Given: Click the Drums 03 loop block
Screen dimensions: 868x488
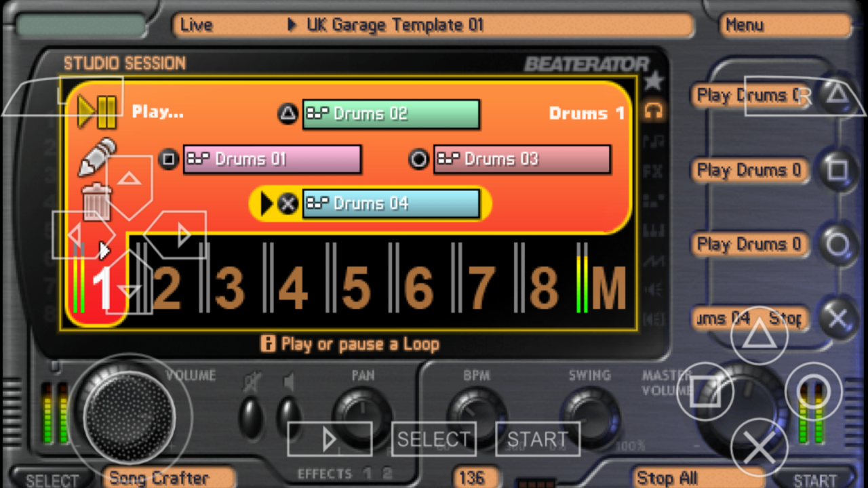Looking at the screenshot, I should pos(521,159).
